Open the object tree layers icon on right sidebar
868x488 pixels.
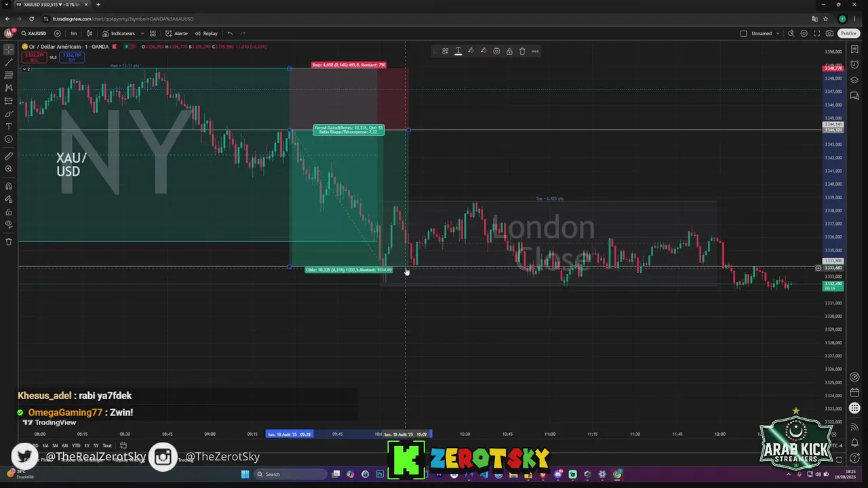(854, 80)
